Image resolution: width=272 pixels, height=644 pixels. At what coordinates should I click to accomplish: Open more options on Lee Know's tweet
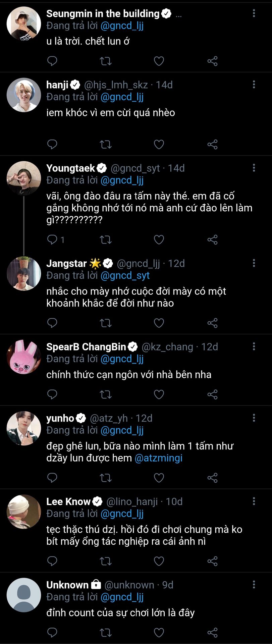[254, 501]
